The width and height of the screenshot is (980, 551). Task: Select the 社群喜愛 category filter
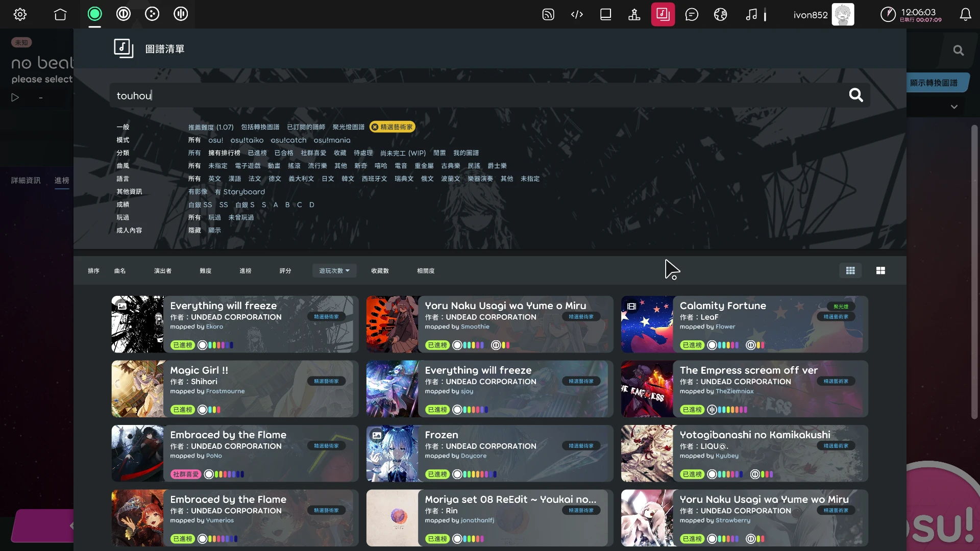pos(313,153)
